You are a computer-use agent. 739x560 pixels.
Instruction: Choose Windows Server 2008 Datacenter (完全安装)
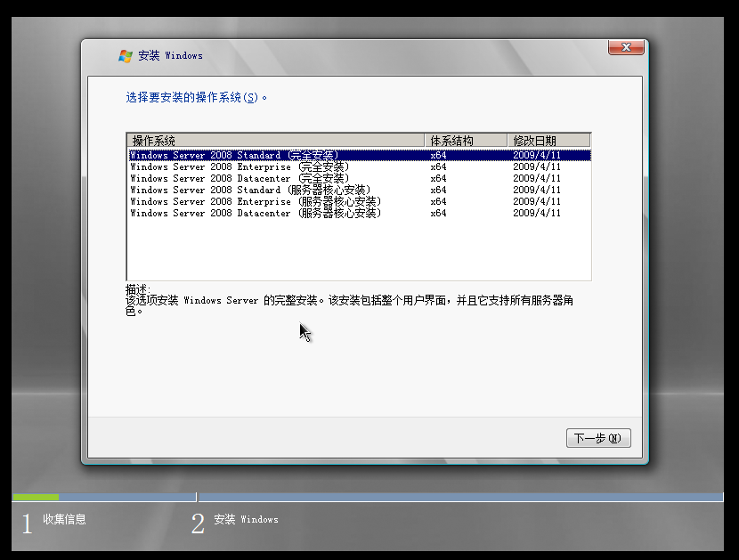coord(360,178)
